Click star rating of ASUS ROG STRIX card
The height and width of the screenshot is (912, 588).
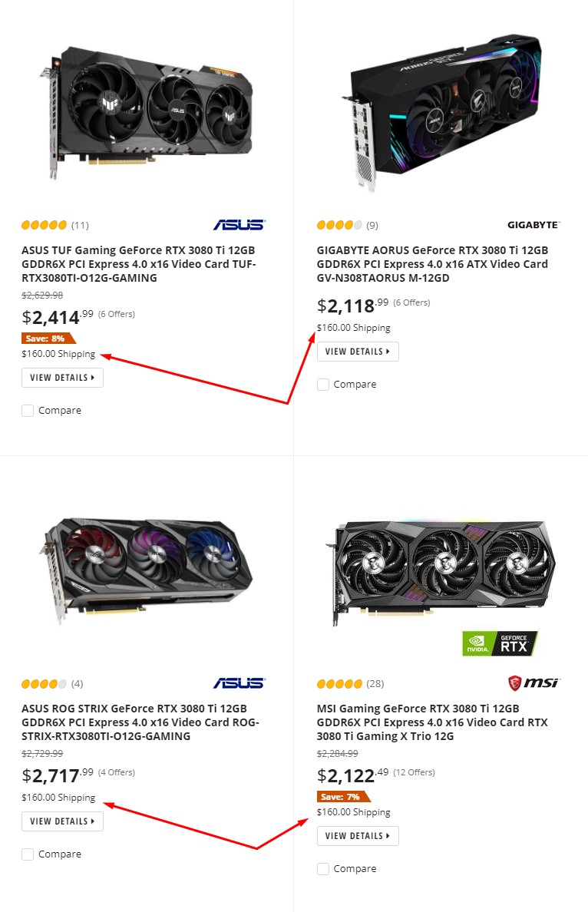[x=45, y=684]
